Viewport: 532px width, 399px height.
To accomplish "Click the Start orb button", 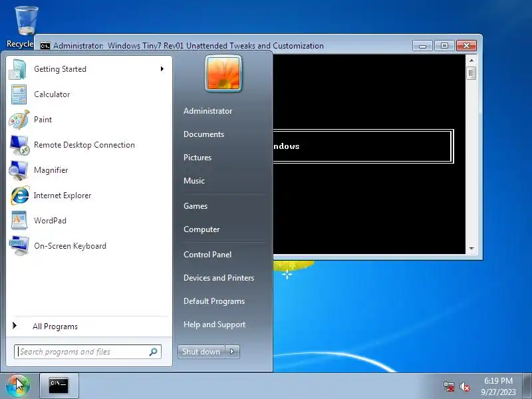I will pyautogui.click(x=18, y=386).
